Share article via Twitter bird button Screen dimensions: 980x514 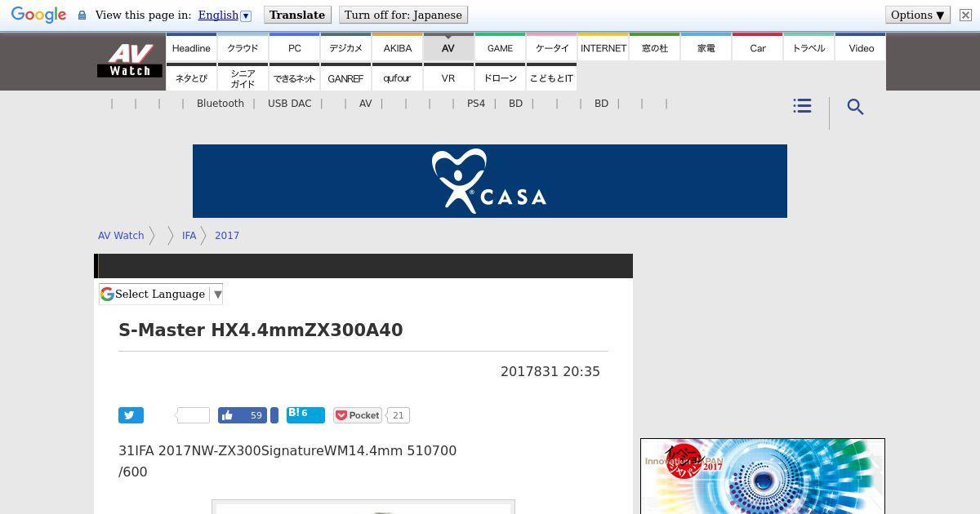pyautogui.click(x=131, y=415)
